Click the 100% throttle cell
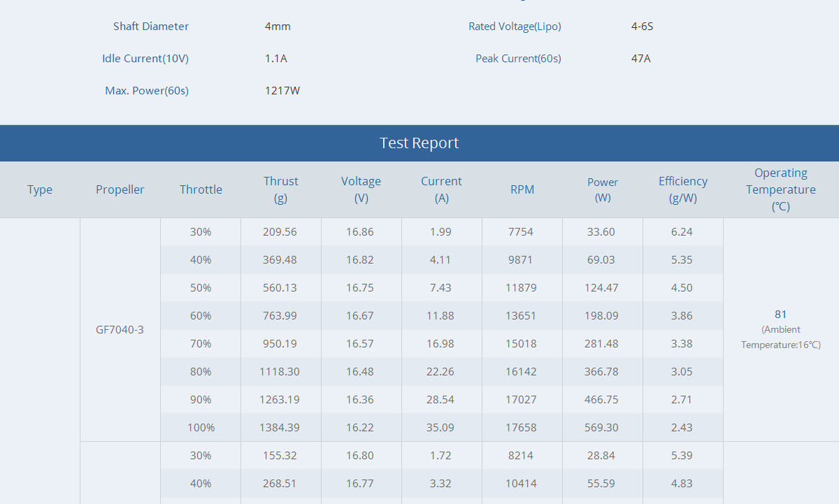Image resolution: width=839 pixels, height=504 pixels. (x=201, y=427)
